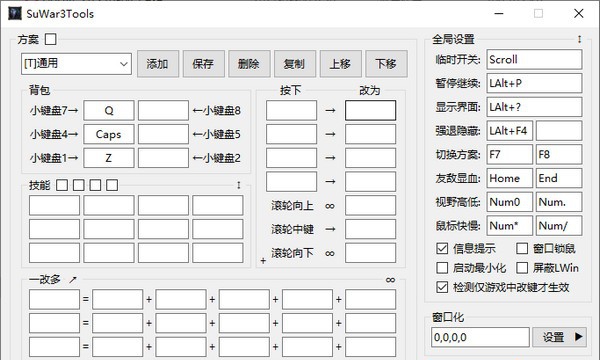This screenshot has width=600, height=360.
Task: Click the 临时开关 field showing Scroll
Action: [x=535, y=59]
